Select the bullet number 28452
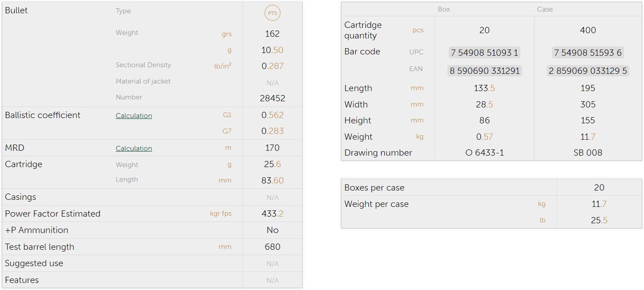 click(x=273, y=98)
